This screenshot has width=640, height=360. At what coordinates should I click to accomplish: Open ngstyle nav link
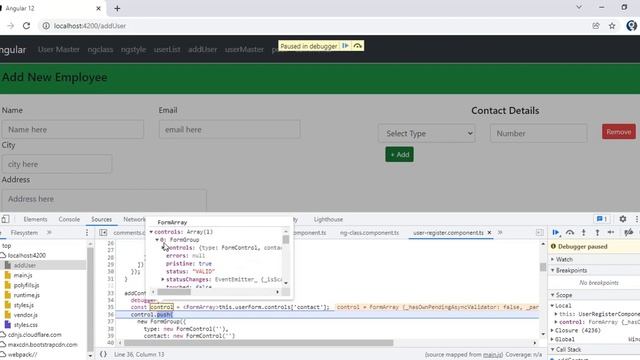point(133,49)
